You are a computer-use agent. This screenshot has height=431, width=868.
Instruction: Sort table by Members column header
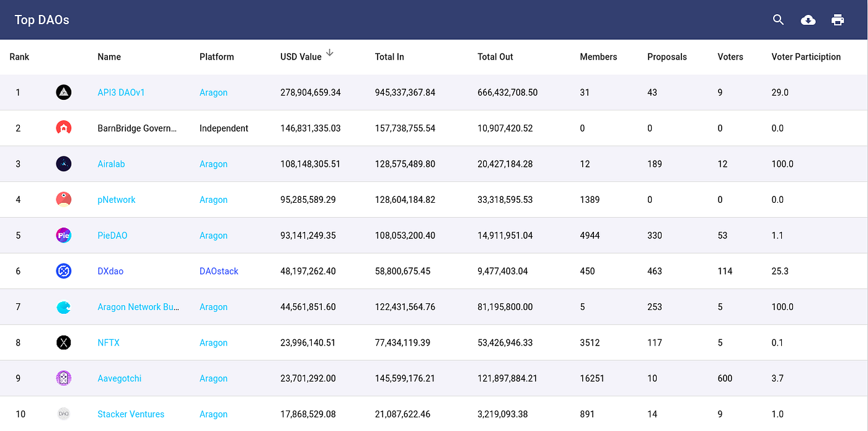pos(598,57)
